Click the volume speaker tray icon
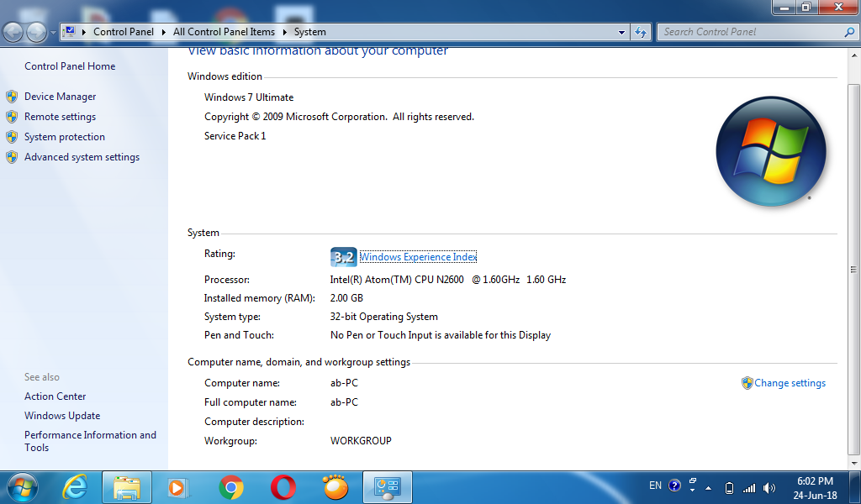861x504 pixels. (x=769, y=487)
